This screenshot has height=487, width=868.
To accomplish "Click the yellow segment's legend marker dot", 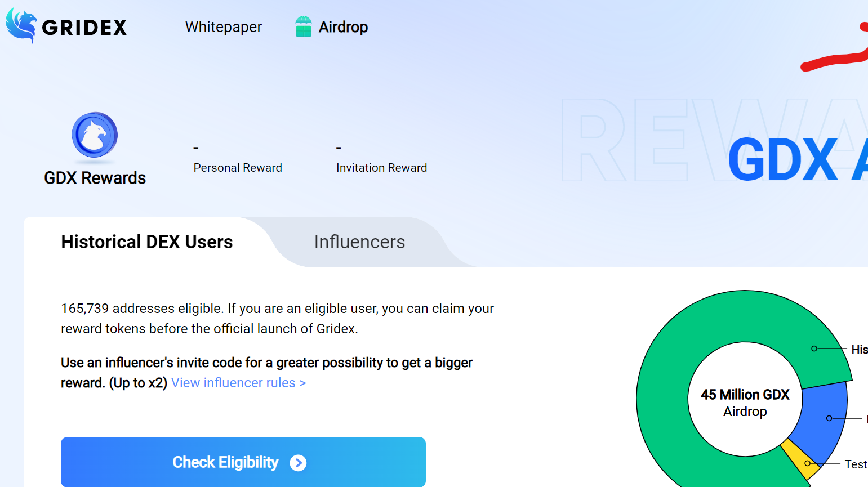I will click(808, 463).
